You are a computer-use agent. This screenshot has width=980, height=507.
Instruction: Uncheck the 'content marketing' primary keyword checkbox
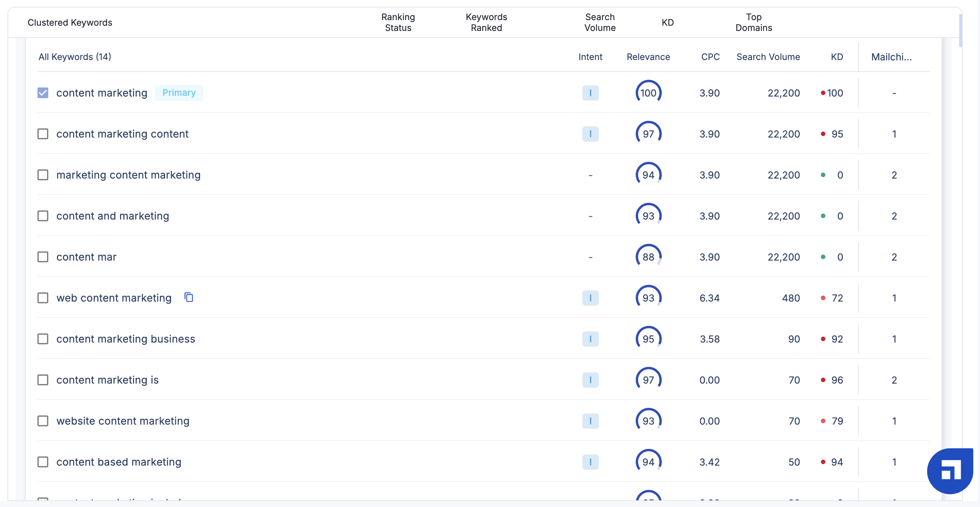(43, 93)
